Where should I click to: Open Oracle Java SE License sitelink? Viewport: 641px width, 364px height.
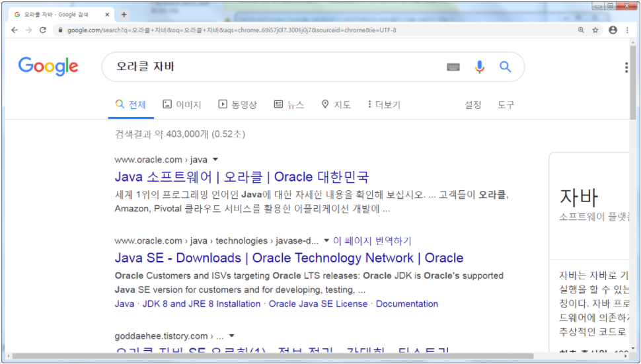pos(318,304)
